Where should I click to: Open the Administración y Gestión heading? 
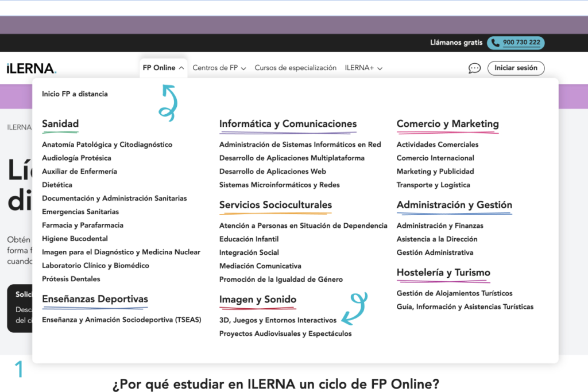tap(455, 205)
